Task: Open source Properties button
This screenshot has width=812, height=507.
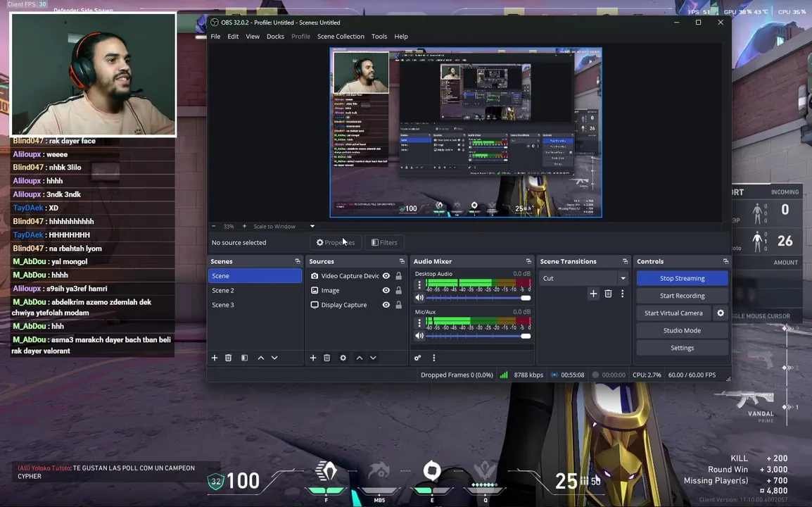Action: click(336, 243)
